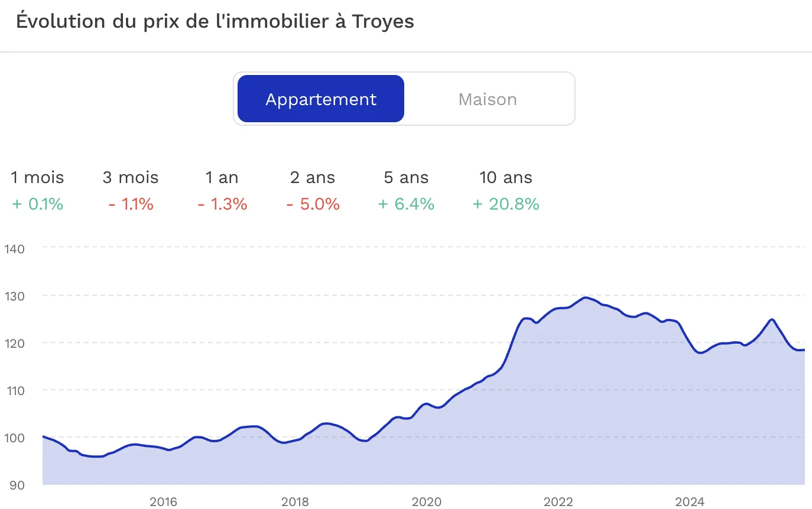Click the '3 mois' period label
This screenshot has width=812, height=509.
click(131, 177)
